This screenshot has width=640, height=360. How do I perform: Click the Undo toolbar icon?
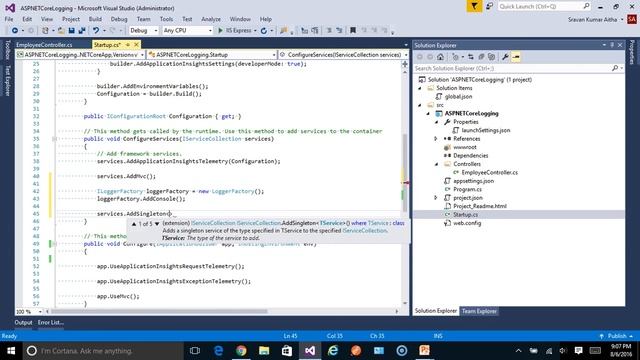click(x=96, y=31)
